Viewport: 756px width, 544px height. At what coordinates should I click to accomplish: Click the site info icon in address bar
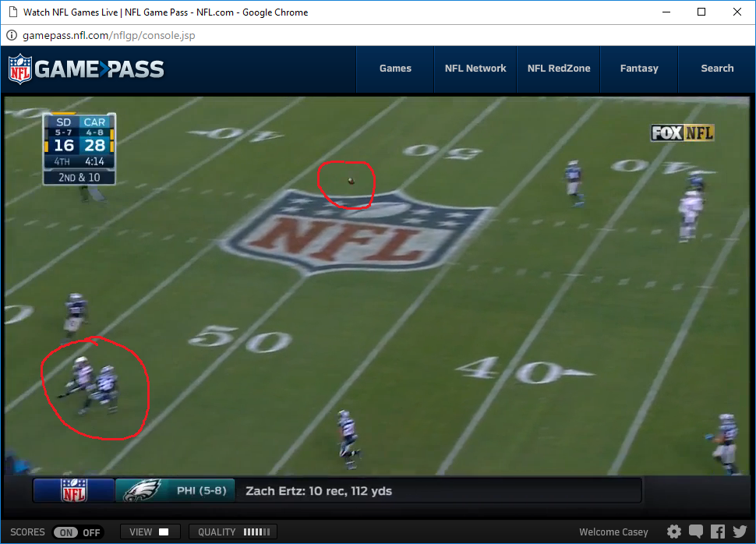12,35
